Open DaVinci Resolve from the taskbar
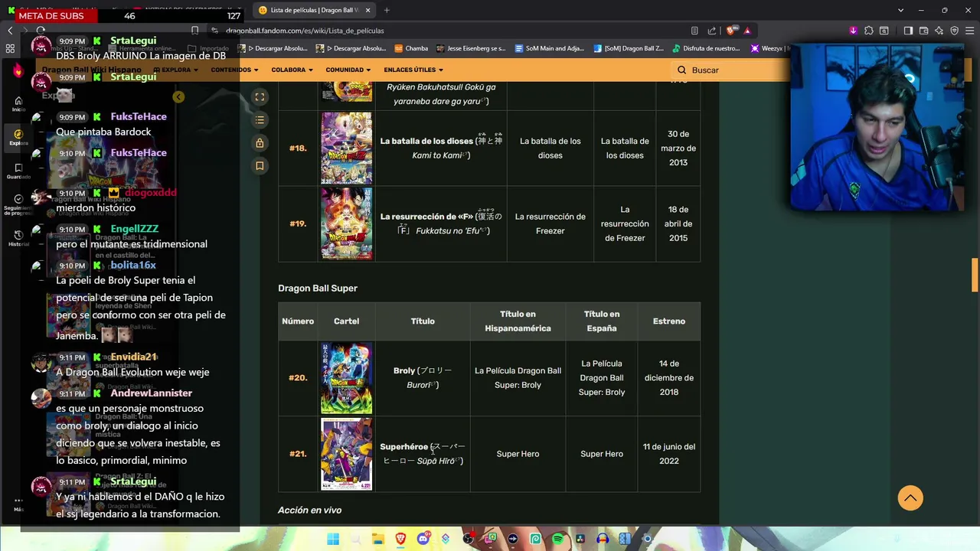The width and height of the screenshot is (980, 551). [x=580, y=540]
